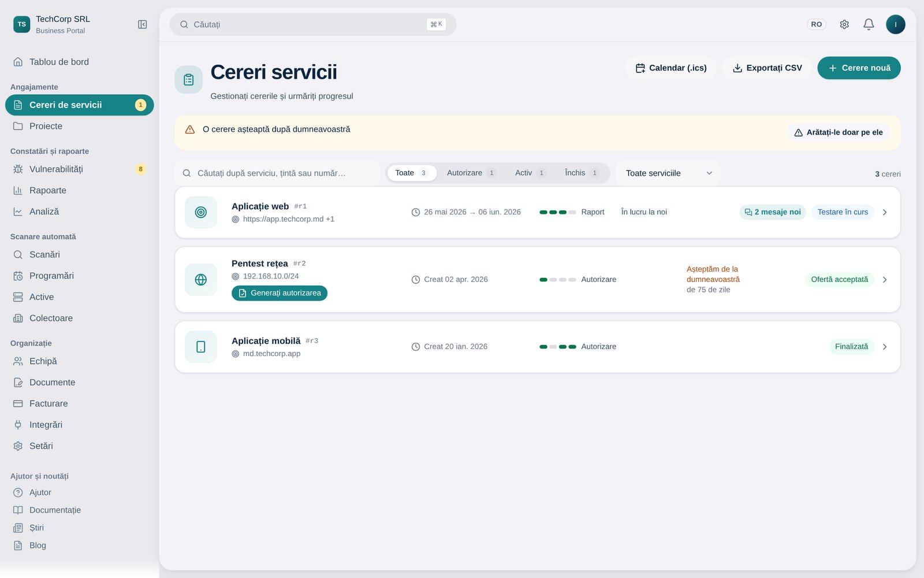Click the Integrări plug icon
924x578 pixels.
click(x=18, y=425)
